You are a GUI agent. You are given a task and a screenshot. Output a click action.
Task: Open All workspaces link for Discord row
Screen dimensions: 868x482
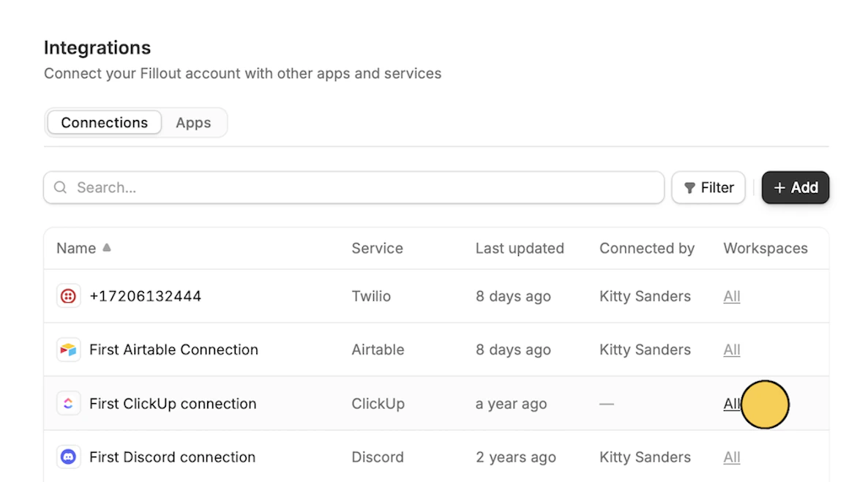(x=732, y=457)
